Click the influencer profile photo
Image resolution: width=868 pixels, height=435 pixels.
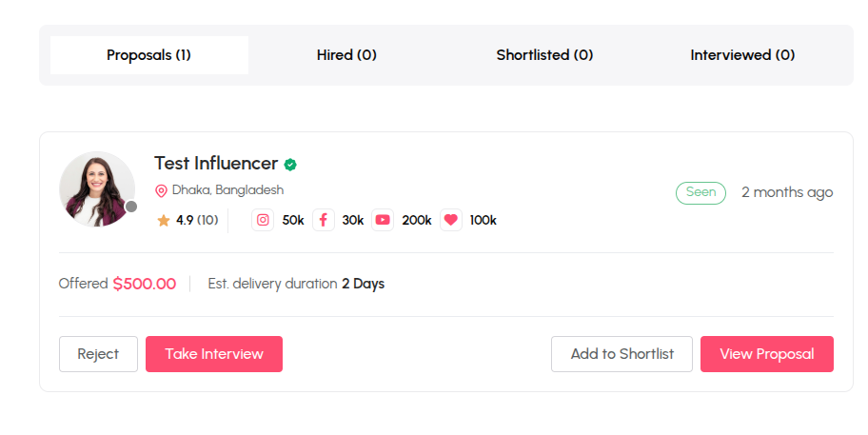click(97, 189)
